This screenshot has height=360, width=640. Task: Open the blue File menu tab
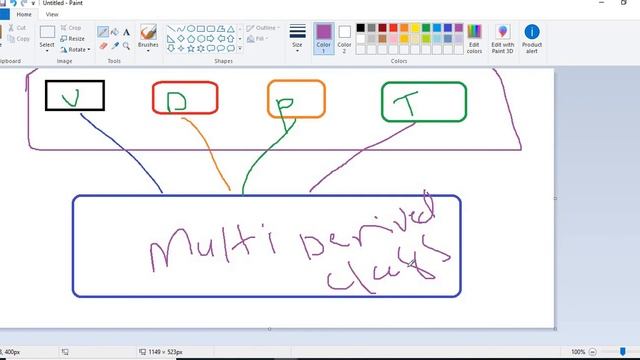coord(4,14)
